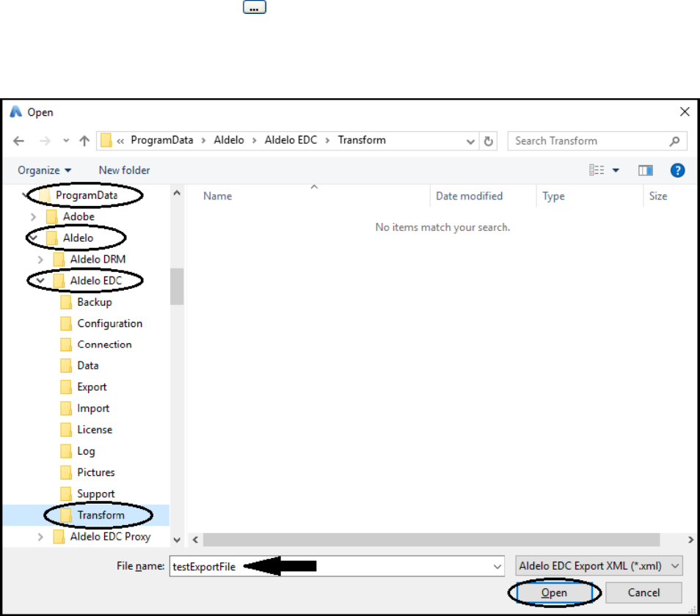Open recent locations dropdown arrow
700x616 pixels.
pos(66,141)
